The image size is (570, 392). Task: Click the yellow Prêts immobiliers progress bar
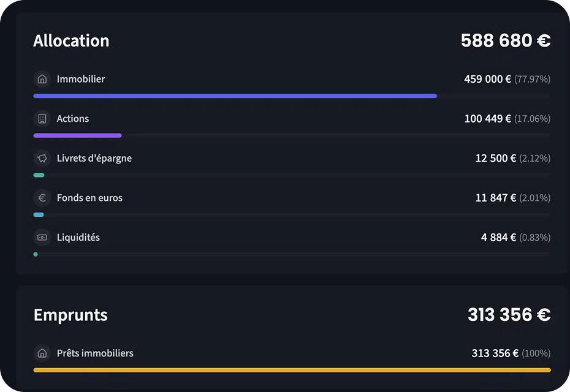[292, 370]
